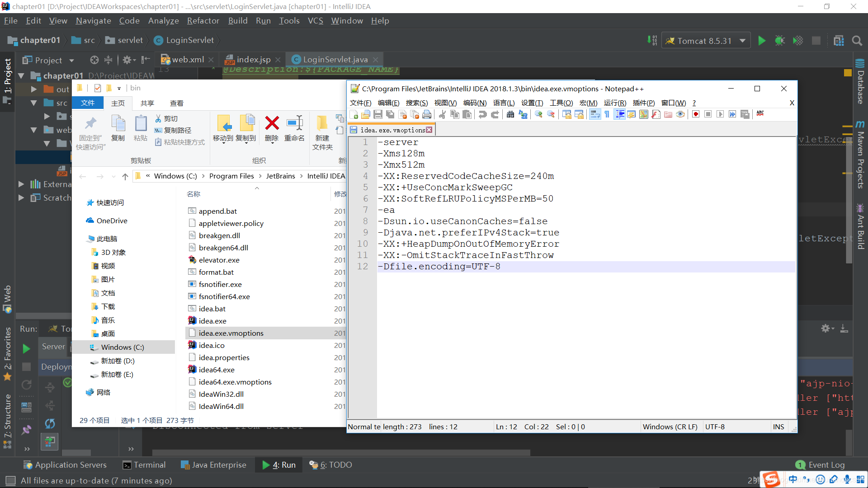Toggle Show indent guide button in Notepad++
868x488 pixels.
coord(619,114)
